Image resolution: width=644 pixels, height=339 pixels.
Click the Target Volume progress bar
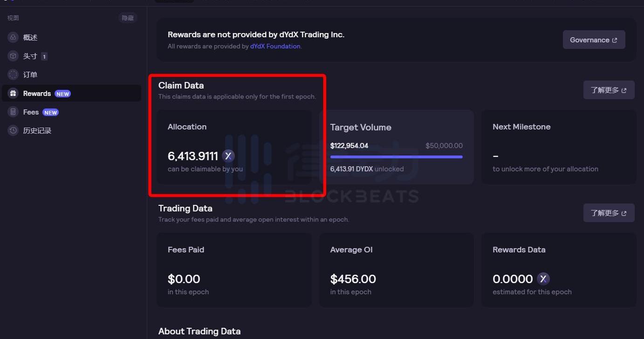[x=396, y=157]
